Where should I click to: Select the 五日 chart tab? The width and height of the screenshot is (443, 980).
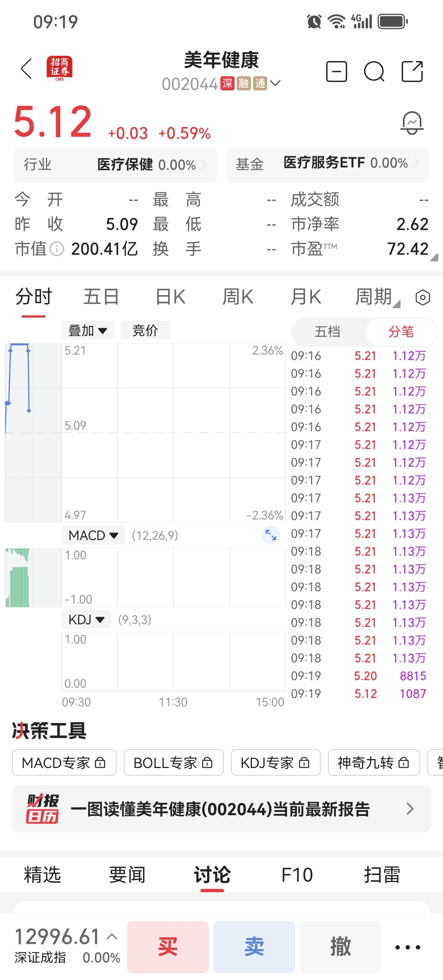pos(101,297)
